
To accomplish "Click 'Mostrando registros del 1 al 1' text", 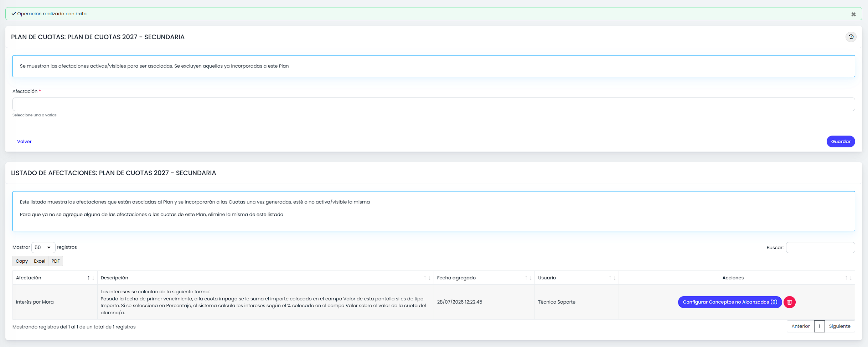I will click(74, 327).
